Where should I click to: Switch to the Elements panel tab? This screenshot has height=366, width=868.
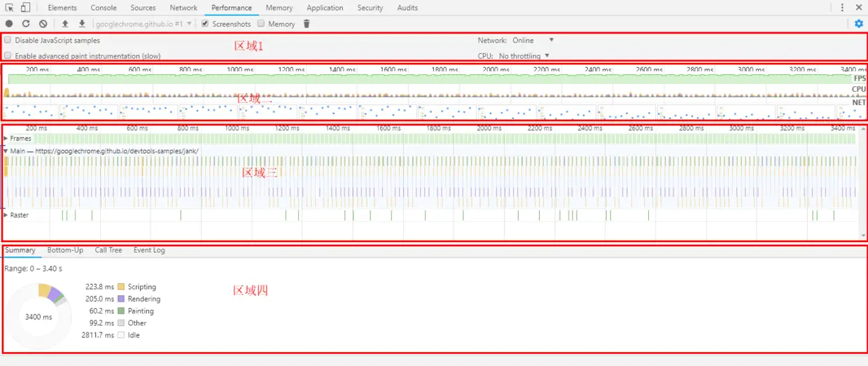point(62,8)
